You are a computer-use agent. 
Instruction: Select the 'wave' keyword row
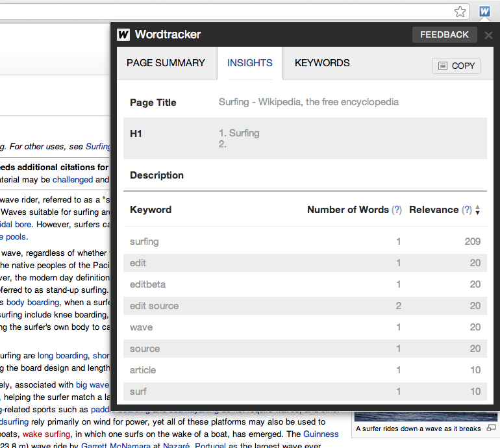[x=305, y=327]
